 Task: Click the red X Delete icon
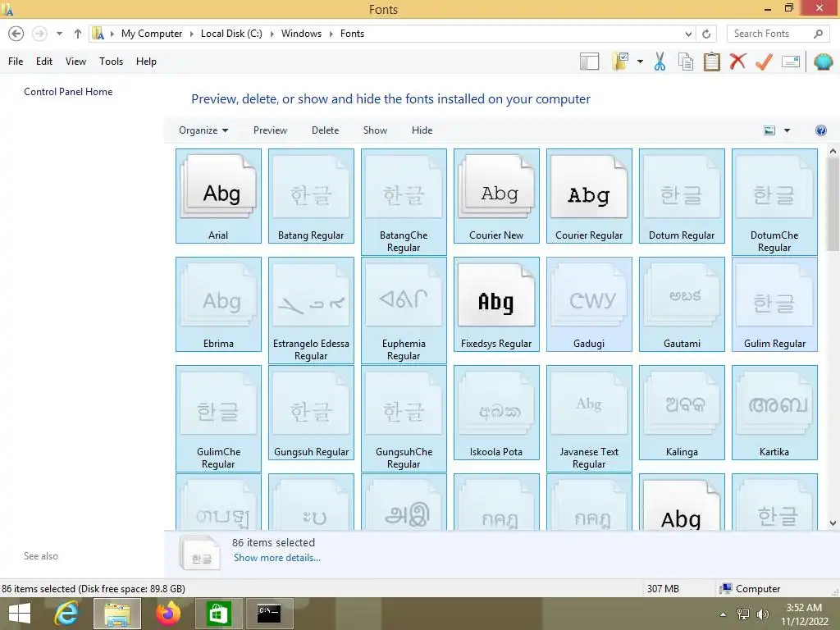(737, 61)
